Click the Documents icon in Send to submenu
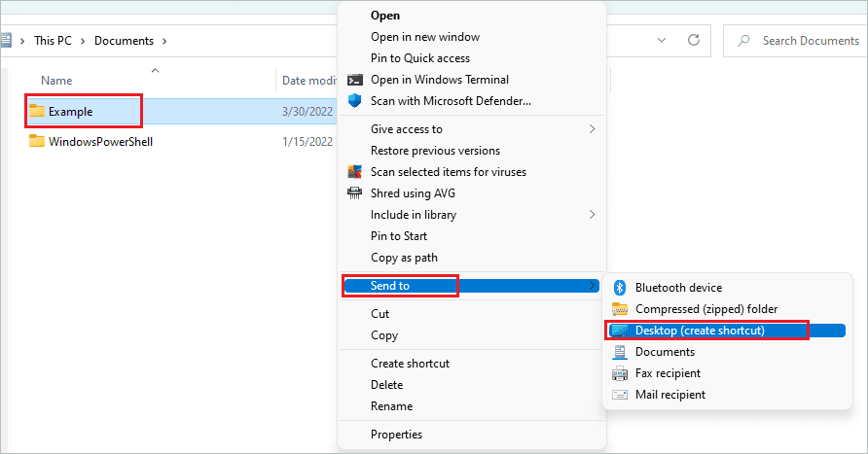The image size is (868, 454). [620, 352]
